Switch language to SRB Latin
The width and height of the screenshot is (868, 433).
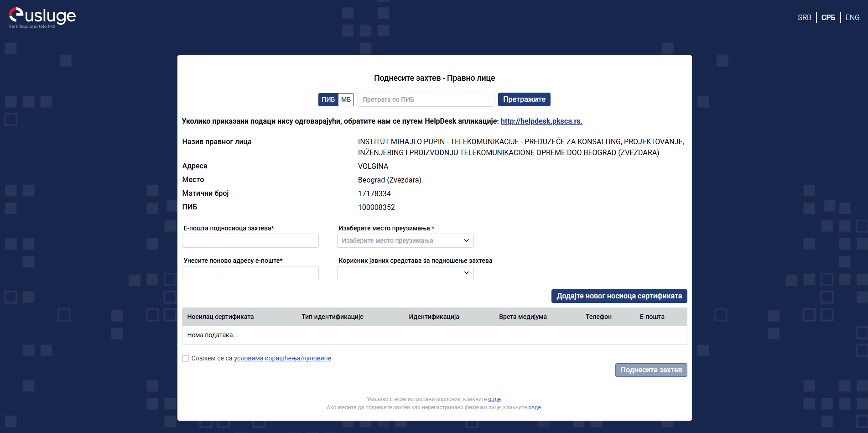point(804,18)
